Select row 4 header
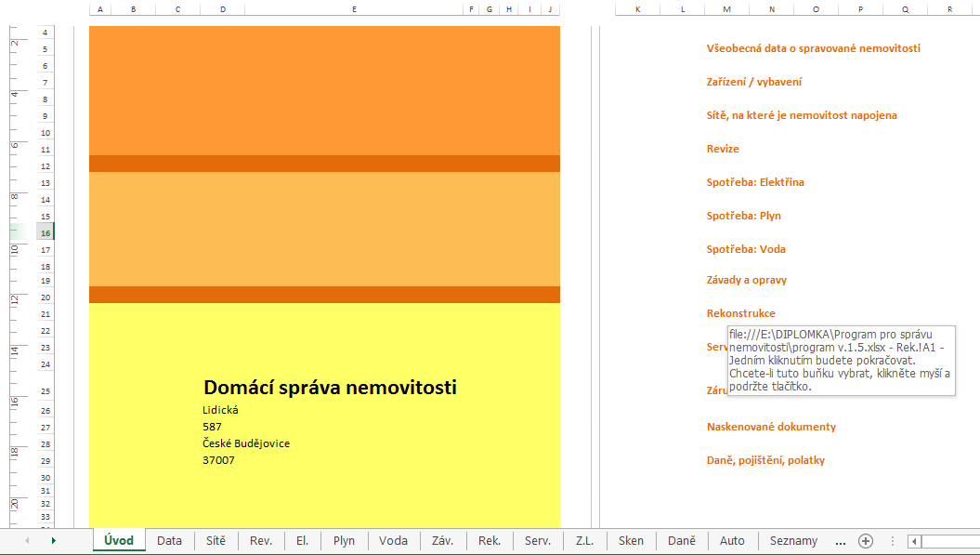 (45, 33)
